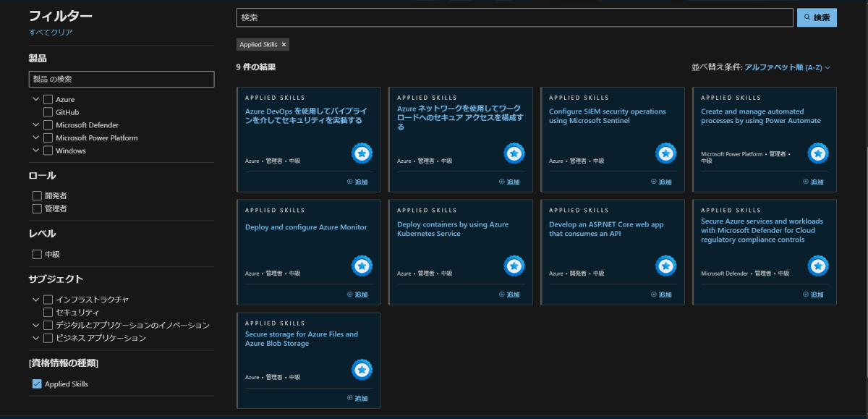Click 追加 on ASP.NET Core web app card
Viewport: 868px width, 419px height.
click(x=661, y=295)
